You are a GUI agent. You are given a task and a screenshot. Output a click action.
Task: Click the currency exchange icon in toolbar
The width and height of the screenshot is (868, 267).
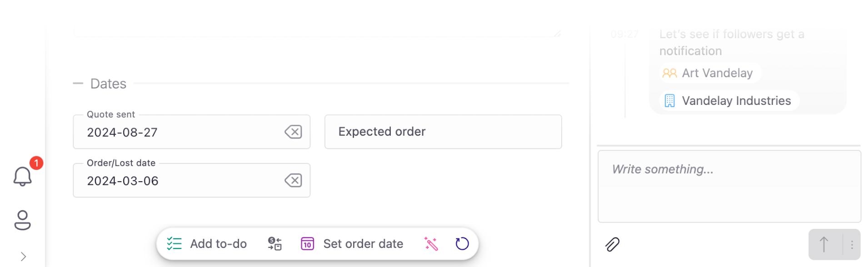click(x=274, y=244)
